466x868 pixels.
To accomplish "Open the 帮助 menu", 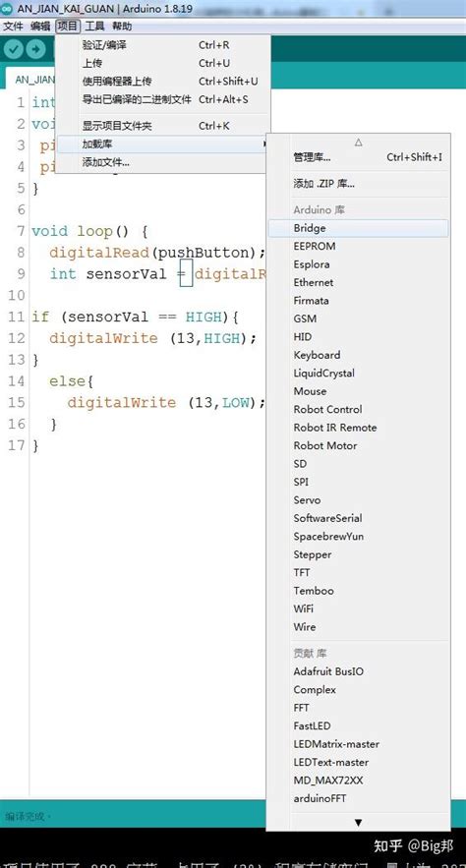I will [122, 26].
